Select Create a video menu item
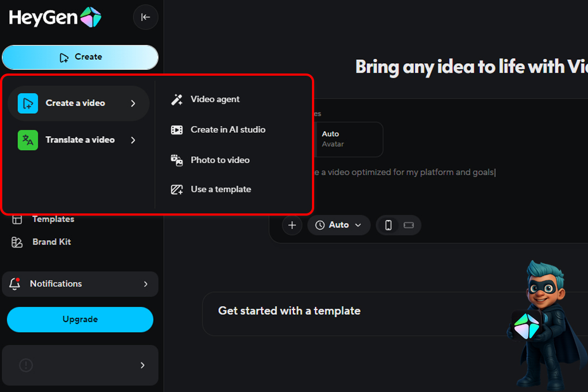The width and height of the screenshot is (588, 392). pyautogui.click(x=75, y=103)
